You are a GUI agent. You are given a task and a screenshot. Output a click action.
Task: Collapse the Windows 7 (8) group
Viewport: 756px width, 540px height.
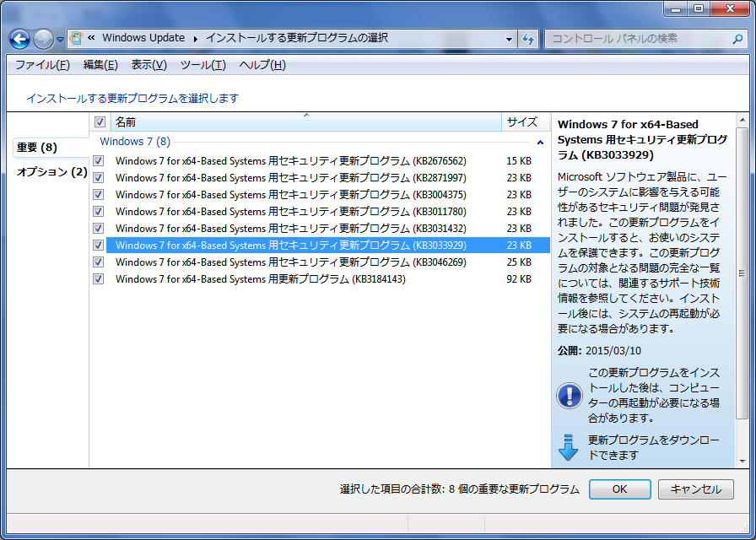(540, 143)
